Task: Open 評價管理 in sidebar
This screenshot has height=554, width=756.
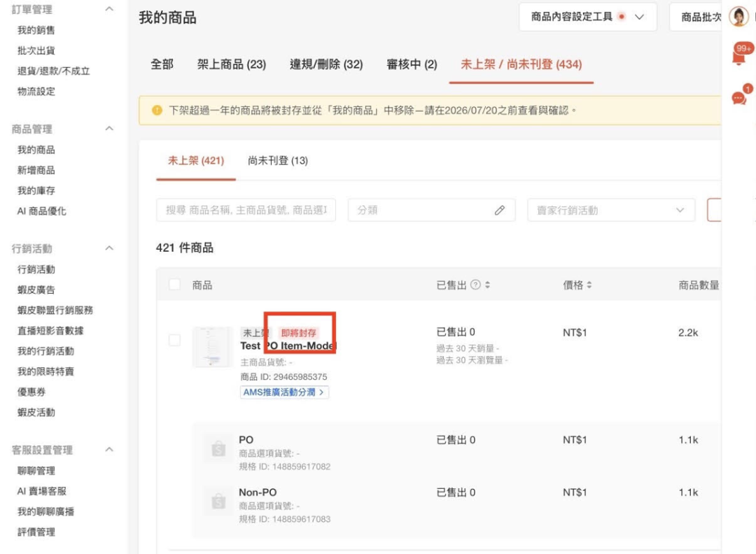Action: point(36,532)
